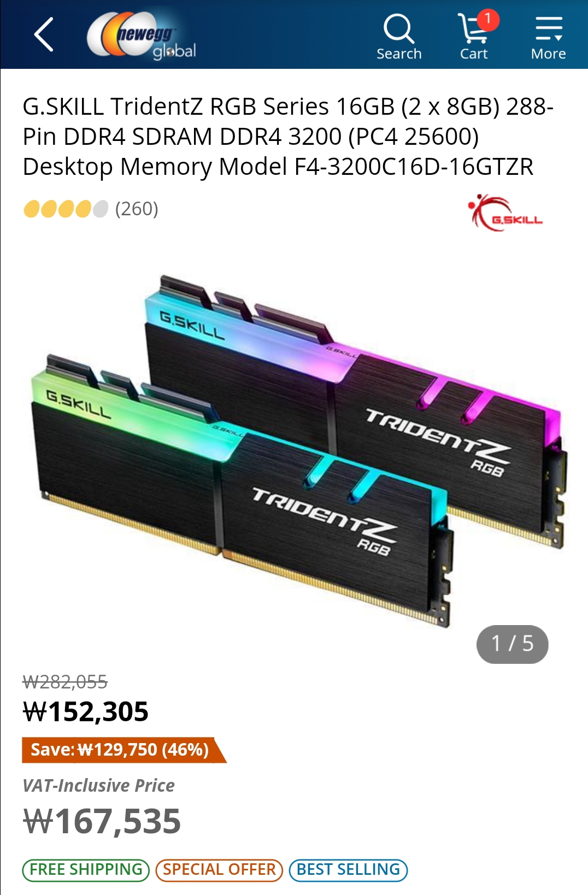Tap the VAT-Inclusive Price ₩167,535

(x=102, y=821)
